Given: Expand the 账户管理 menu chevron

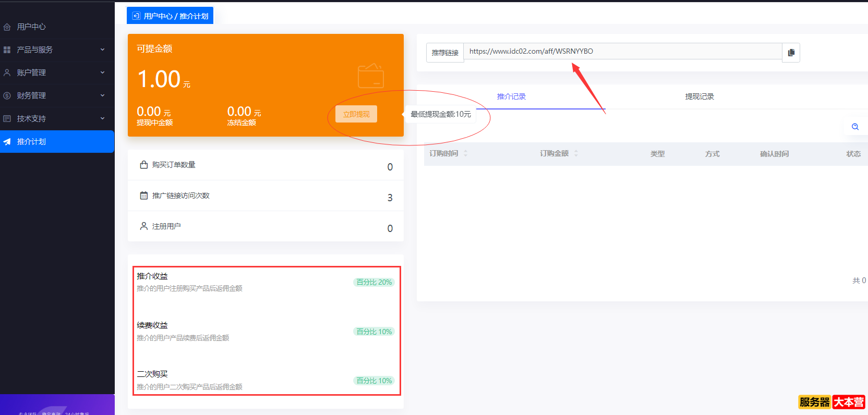Looking at the screenshot, I should [102, 72].
